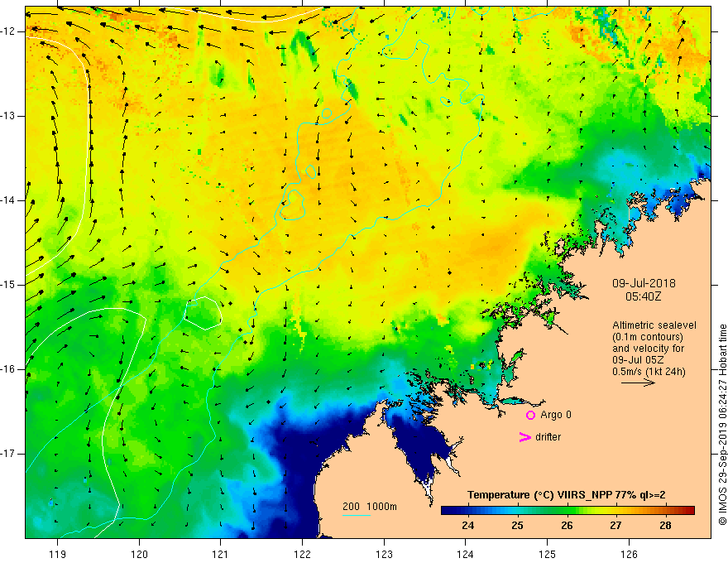
Task: Click the (0.1m contours) text line
Action: [647, 337]
